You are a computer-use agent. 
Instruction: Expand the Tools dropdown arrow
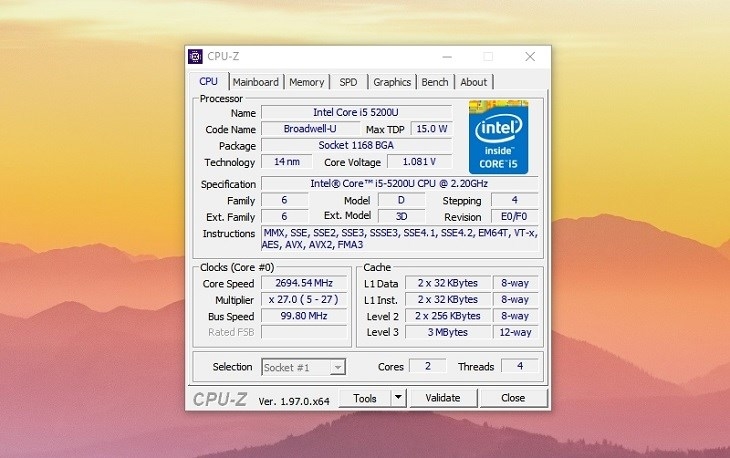click(398, 398)
